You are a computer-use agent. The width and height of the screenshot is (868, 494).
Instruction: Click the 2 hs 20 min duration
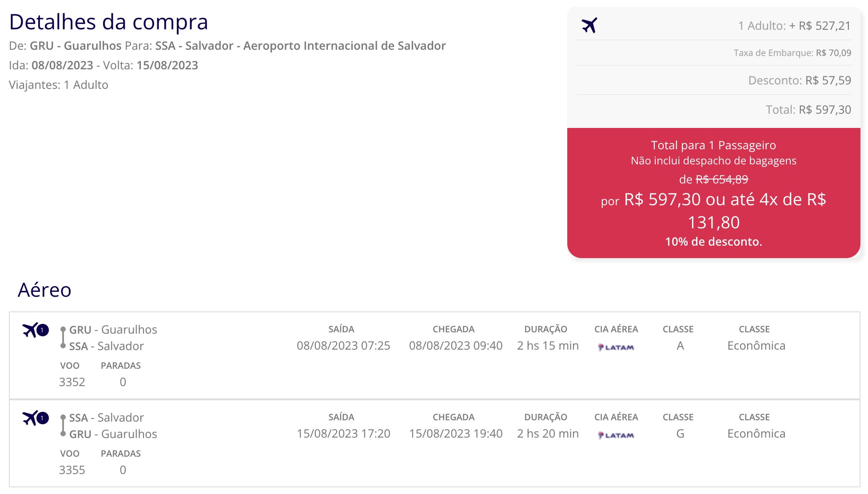click(x=548, y=434)
